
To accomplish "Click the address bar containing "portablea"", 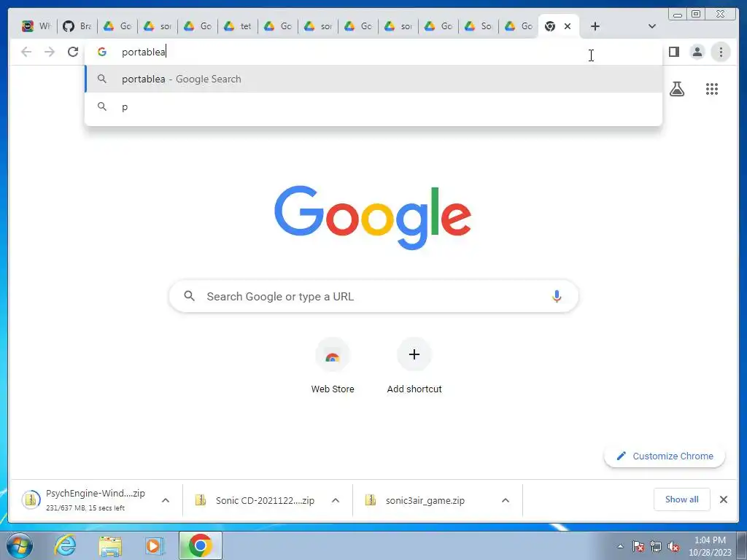I will click(373, 52).
